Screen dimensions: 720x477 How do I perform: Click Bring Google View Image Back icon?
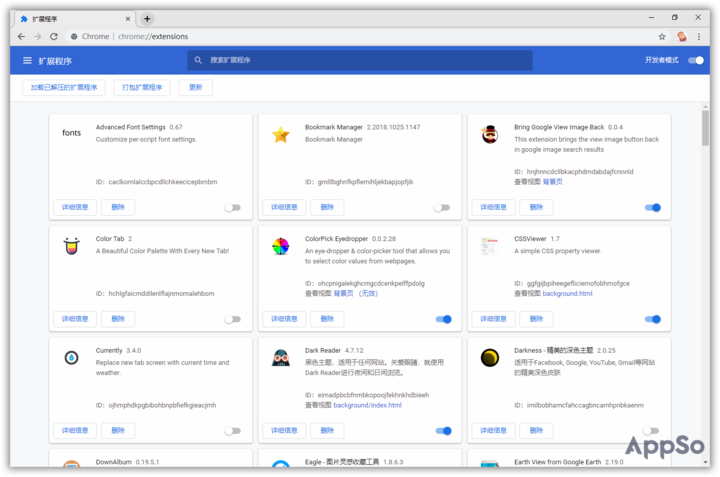click(x=490, y=135)
